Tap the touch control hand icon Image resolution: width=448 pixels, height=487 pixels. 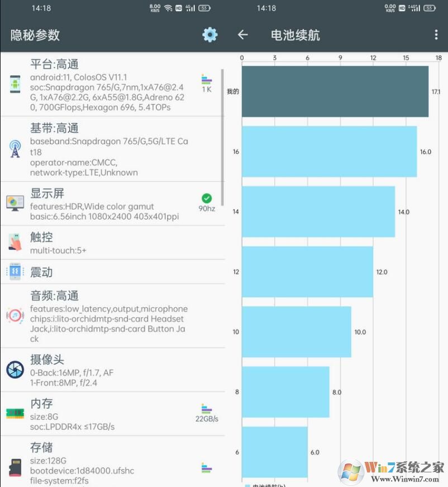pos(15,242)
